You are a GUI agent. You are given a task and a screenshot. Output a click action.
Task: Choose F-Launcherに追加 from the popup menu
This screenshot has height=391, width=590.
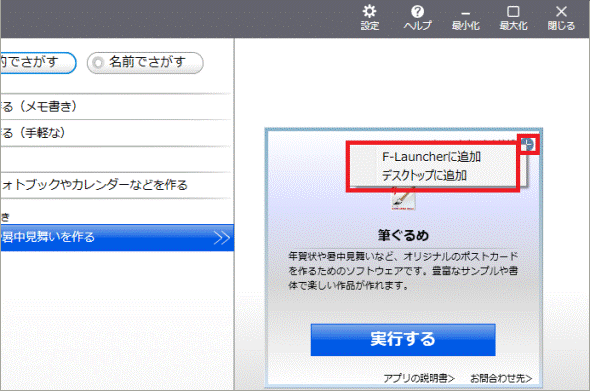pyautogui.click(x=431, y=157)
